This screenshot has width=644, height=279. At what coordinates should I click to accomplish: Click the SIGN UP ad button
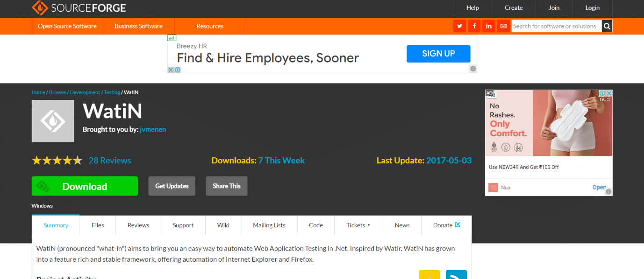438,54
